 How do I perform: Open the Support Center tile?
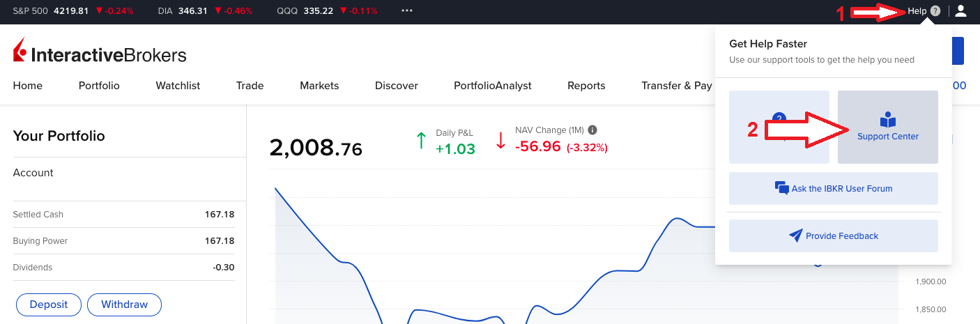tap(888, 127)
